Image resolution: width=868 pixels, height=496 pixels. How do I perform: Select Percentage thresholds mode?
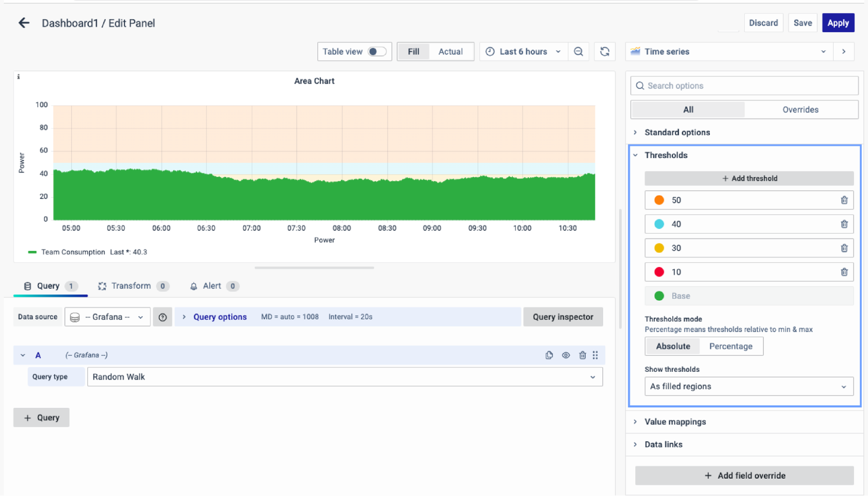[730, 346]
